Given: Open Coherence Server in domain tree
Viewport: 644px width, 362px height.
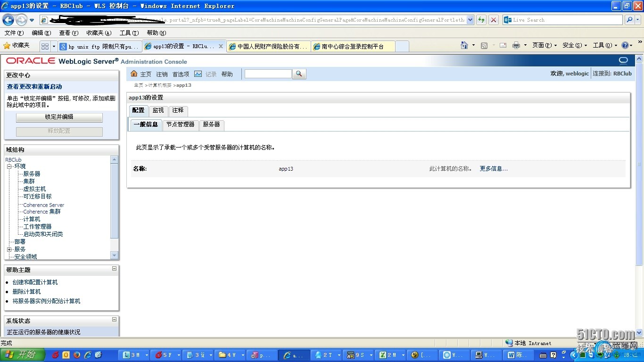Looking at the screenshot, I should click(44, 205).
